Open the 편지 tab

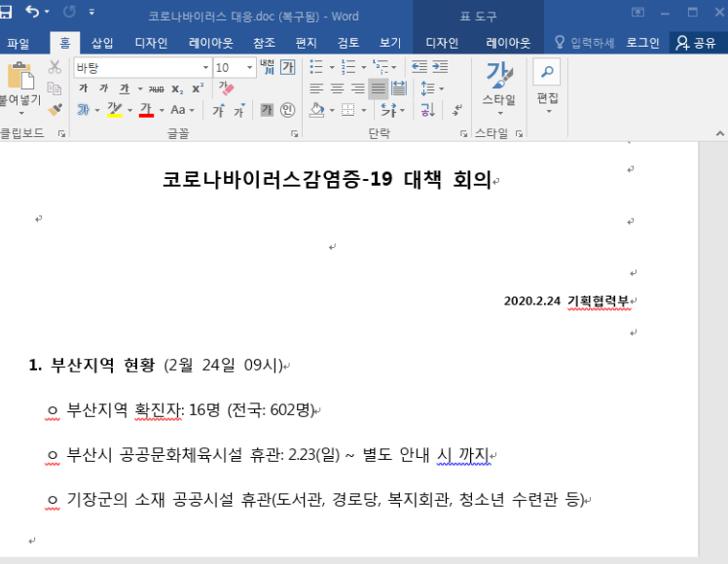(306, 43)
